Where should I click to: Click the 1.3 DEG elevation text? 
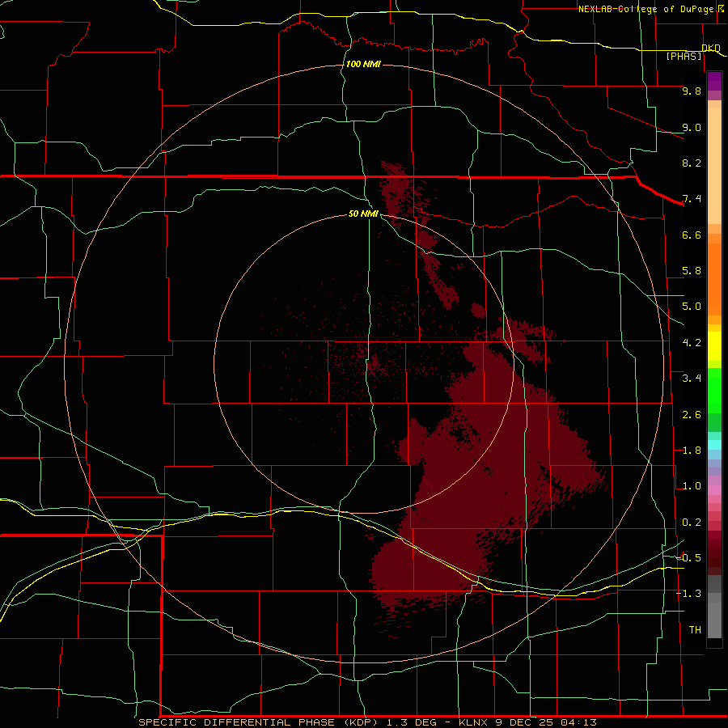[x=411, y=722]
